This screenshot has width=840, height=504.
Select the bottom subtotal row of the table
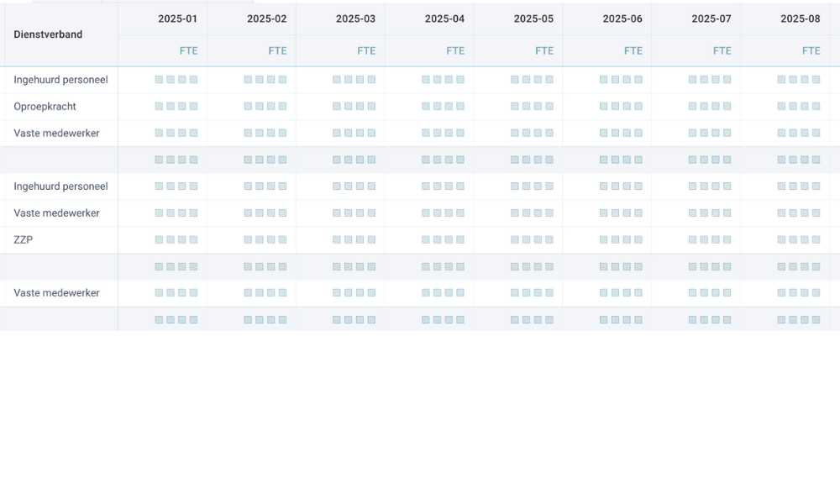point(420,318)
